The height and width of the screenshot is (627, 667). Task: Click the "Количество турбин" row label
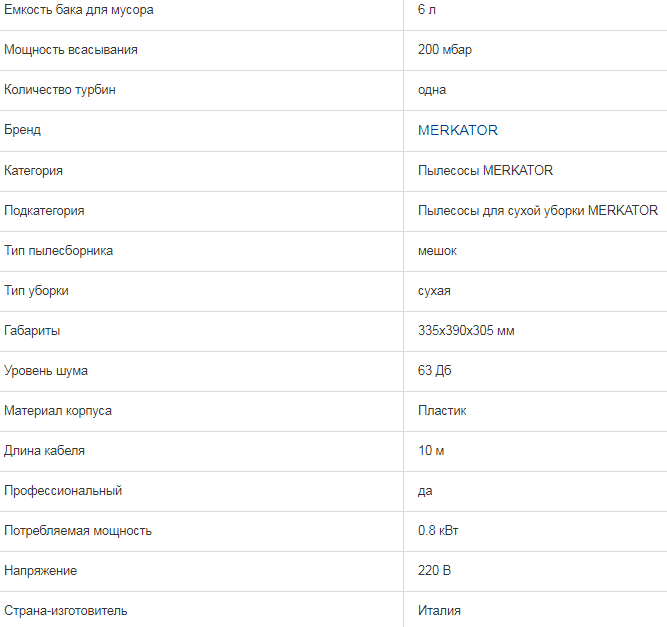pos(60,90)
